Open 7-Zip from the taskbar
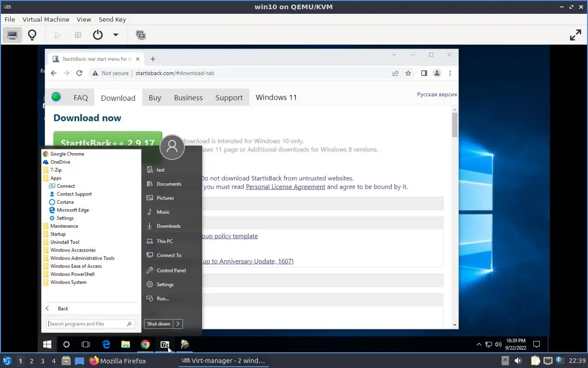This screenshot has height=368, width=588. click(165, 344)
